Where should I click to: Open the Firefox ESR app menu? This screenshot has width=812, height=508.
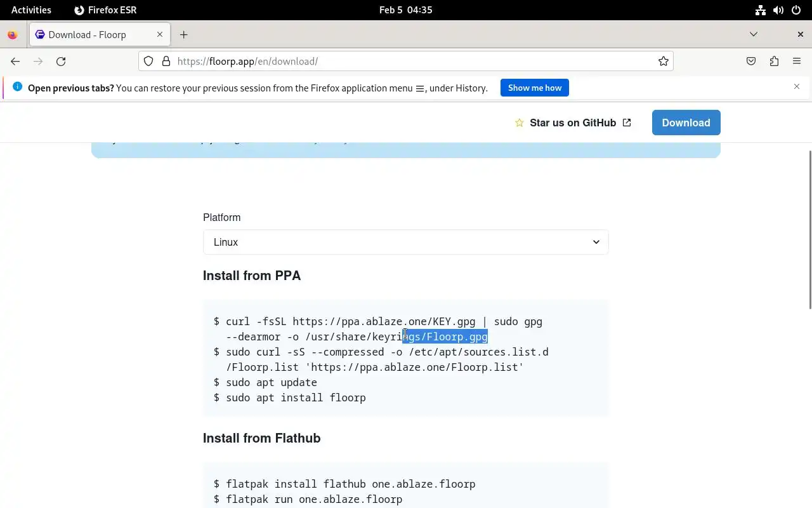[105, 10]
